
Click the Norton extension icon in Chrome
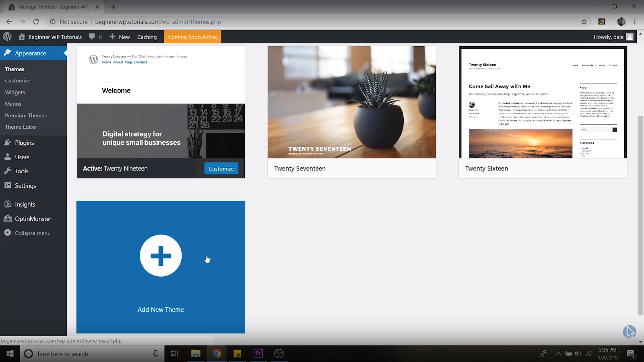(x=602, y=22)
